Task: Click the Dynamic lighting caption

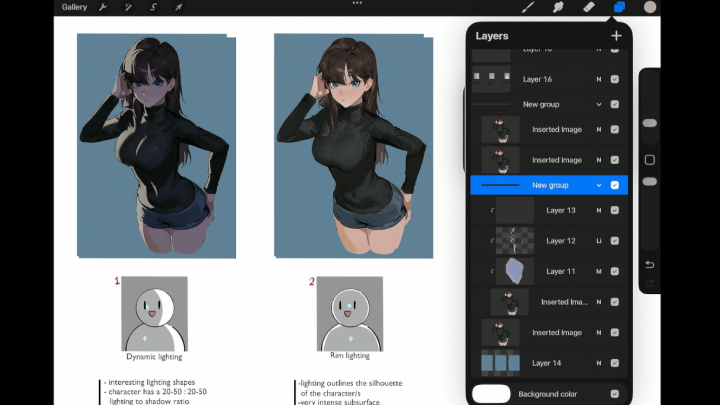Action: tap(154, 357)
